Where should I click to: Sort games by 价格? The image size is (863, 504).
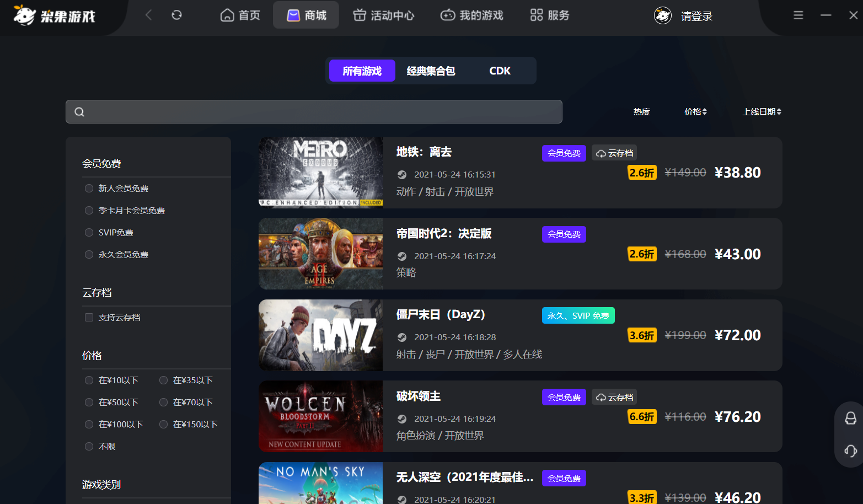tap(695, 111)
